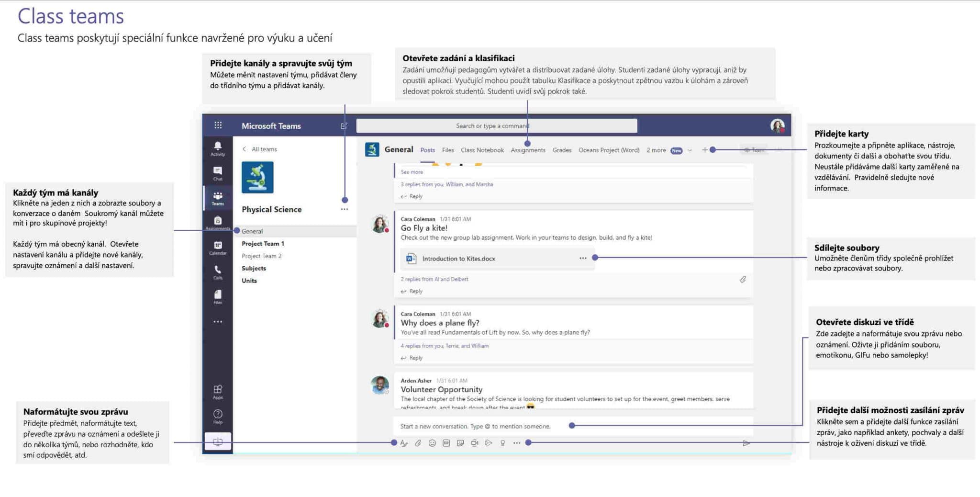Add a tab with the plus icon

704,150
